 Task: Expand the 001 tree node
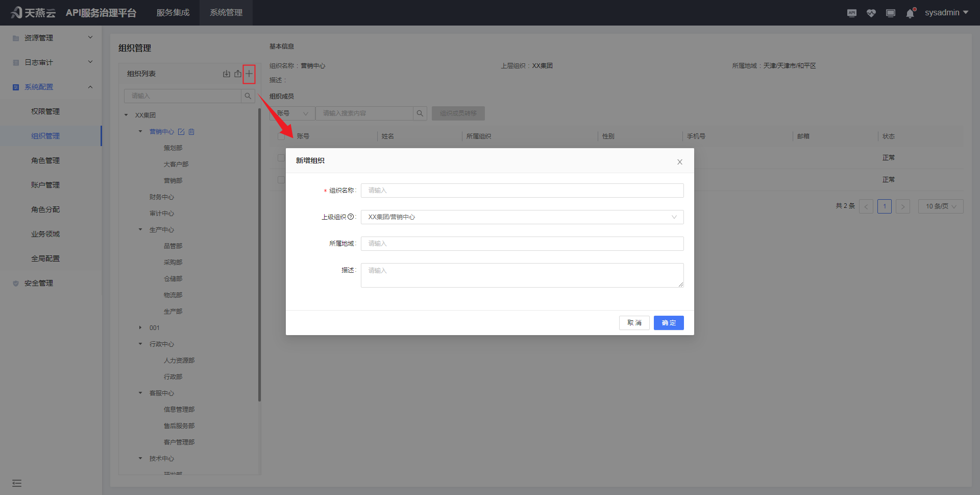click(x=140, y=327)
